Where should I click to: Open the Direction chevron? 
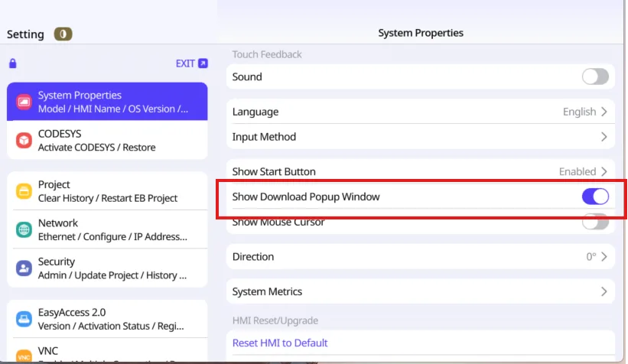click(x=604, y=257)
